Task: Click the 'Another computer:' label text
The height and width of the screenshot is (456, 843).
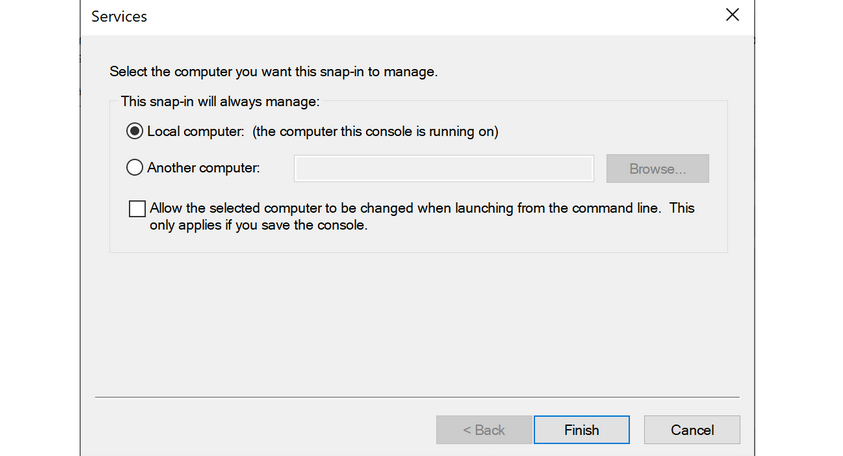Action: [x=203, y=168]
